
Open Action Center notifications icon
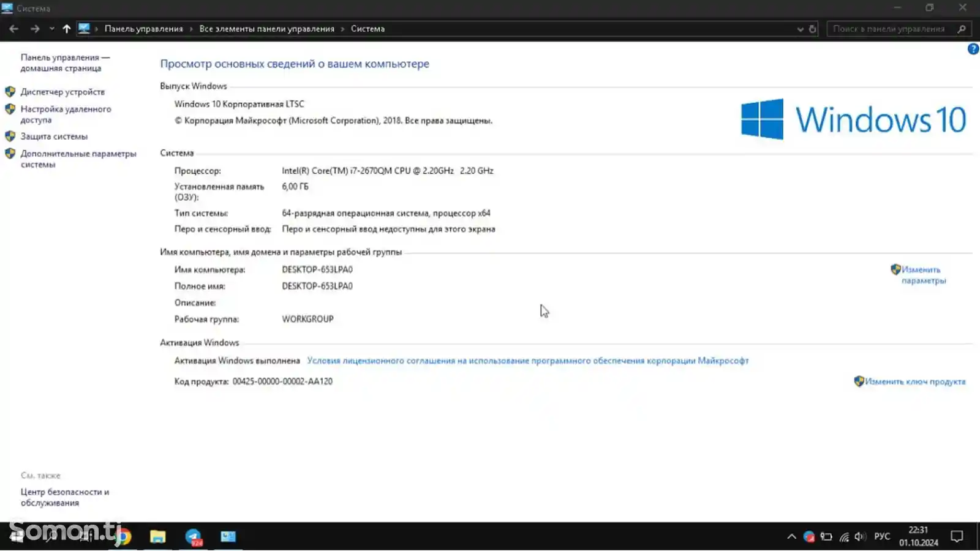(957, 537)
